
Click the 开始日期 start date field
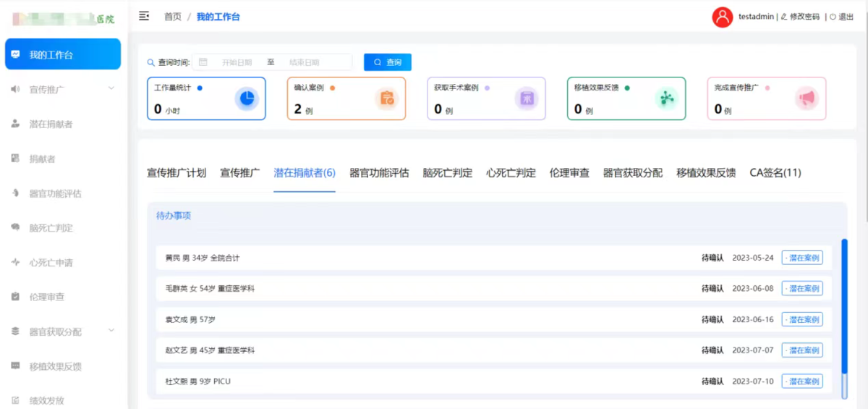pos(237,62)
